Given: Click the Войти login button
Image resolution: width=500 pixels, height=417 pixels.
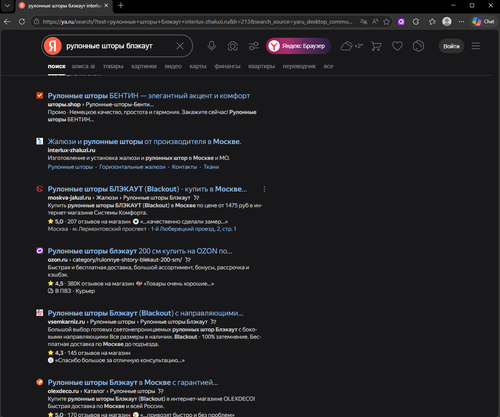Looking at the screenshot, I should tap(451, 46).
